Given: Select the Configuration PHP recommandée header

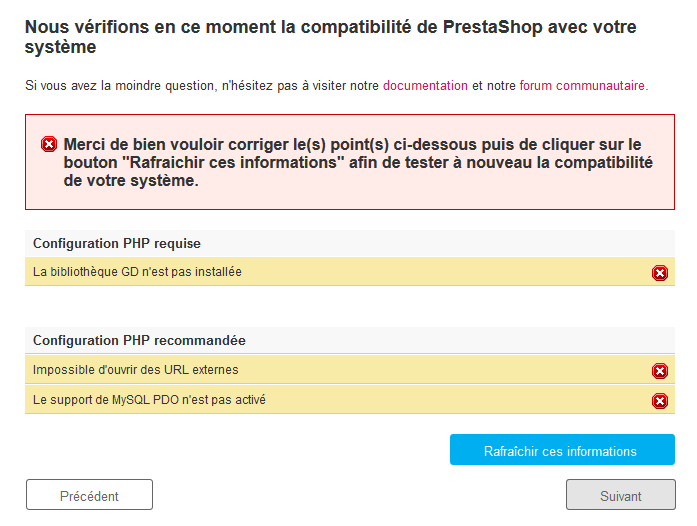Looking at the screenshot, I should pos(139,341).
